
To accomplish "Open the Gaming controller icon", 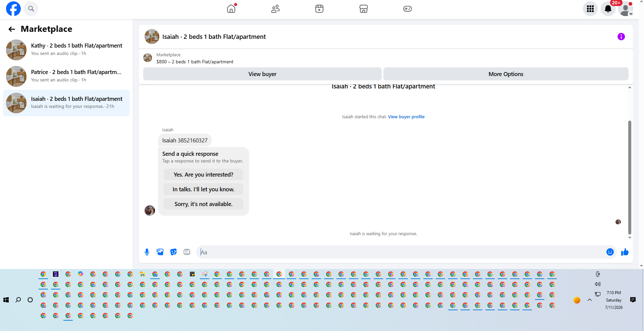I will pos(408,9).
